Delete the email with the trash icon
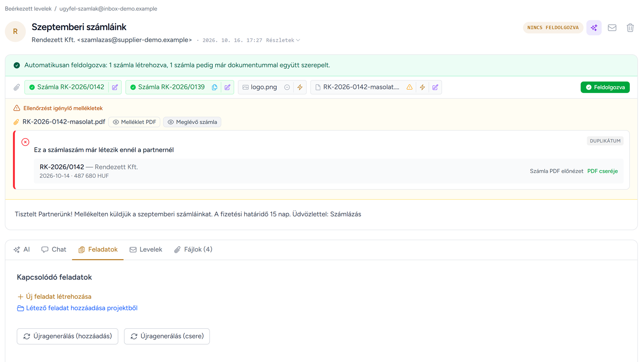Screen dimensions: 644x362 tap(630, 28)
